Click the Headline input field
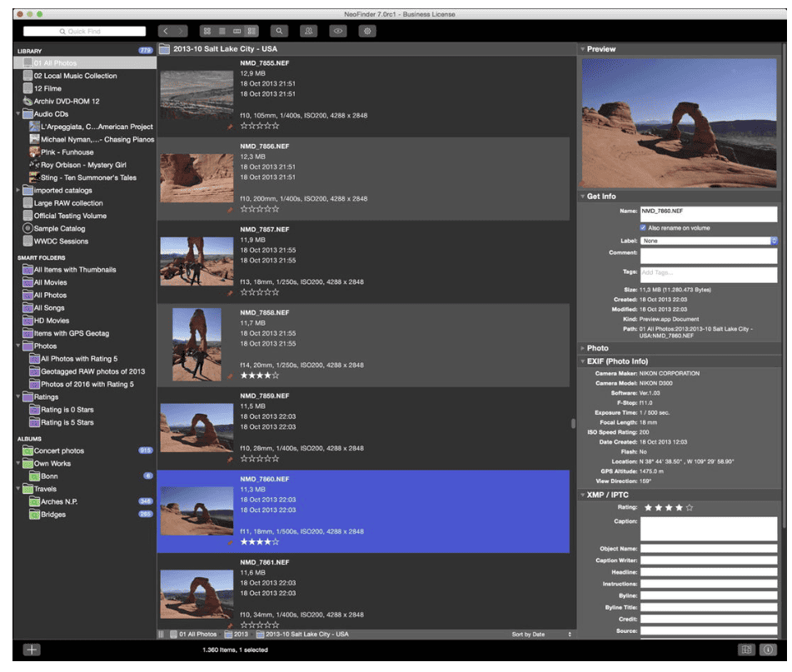 pos(709,572)
